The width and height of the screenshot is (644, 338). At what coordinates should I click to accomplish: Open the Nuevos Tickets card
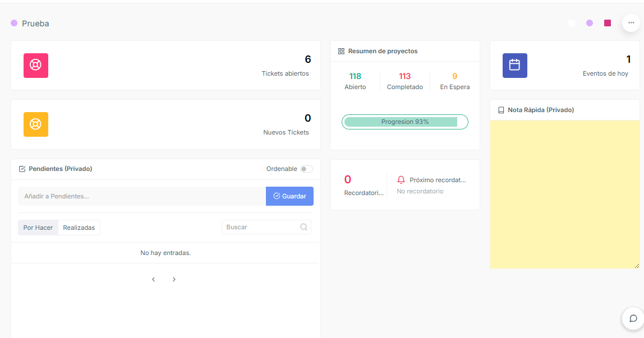tap(165, 124)
